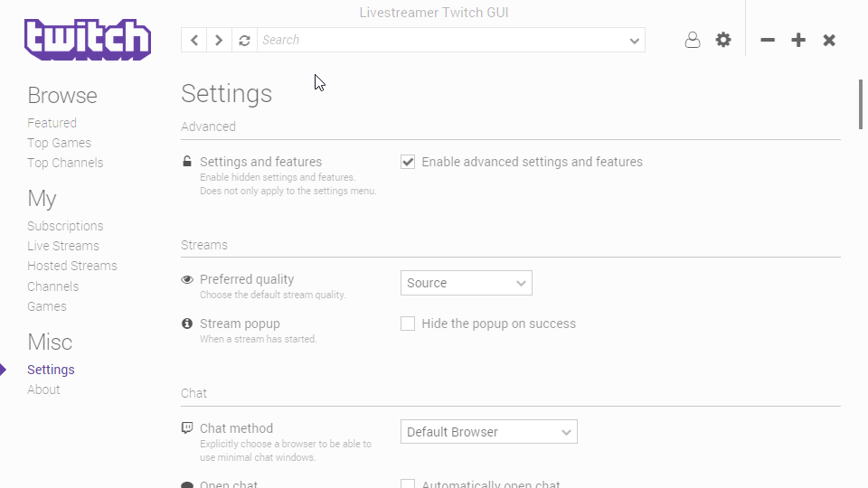Image resolution: width=868 pixels, height=488 pixels.
Task: Click the Chat section heading
Action: click(x=193, y=393)
